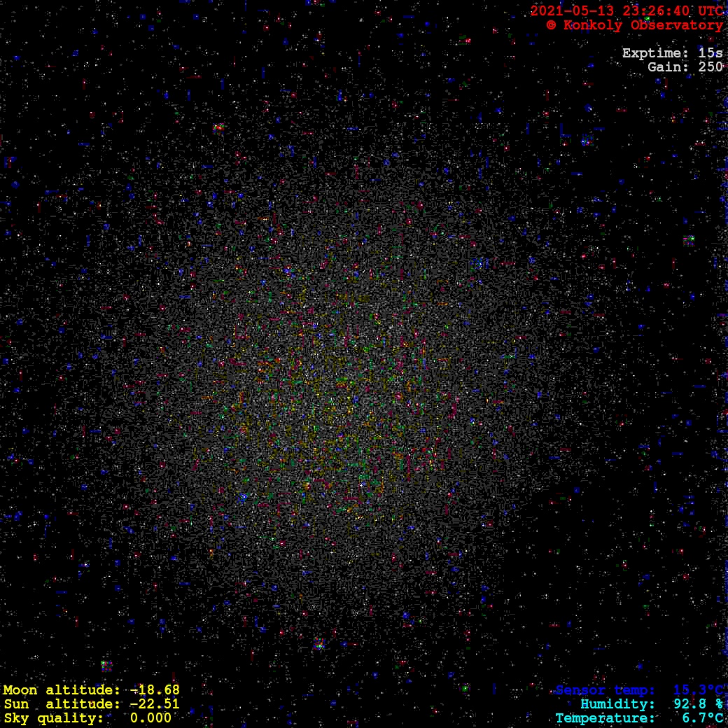The width and height of the screenshot is (728, 728).
Task: Click the Humidity label
Action: [617, 704]
